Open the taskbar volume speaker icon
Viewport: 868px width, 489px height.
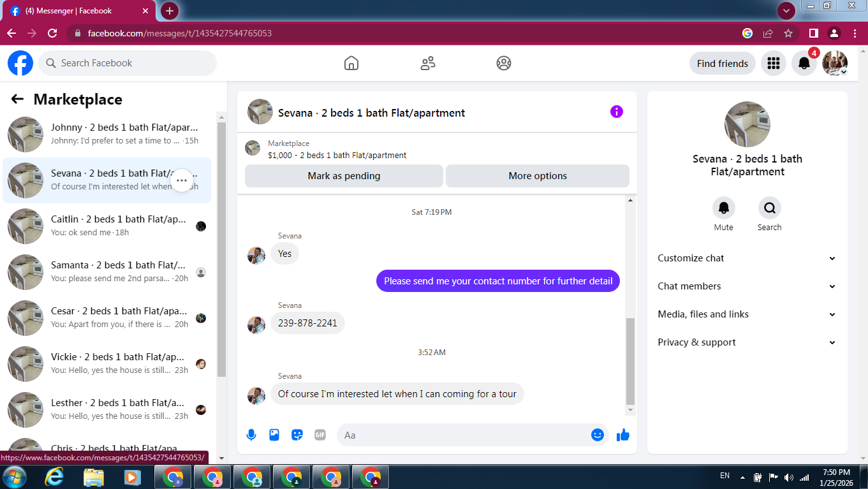coord(788,477)
